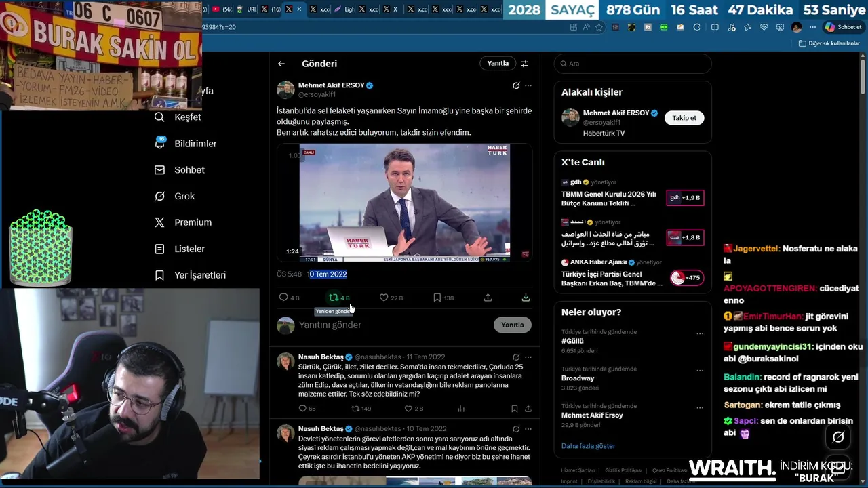Switch to the URL browser tab
This screenshot has height=488, width=868.
point(246,9)
